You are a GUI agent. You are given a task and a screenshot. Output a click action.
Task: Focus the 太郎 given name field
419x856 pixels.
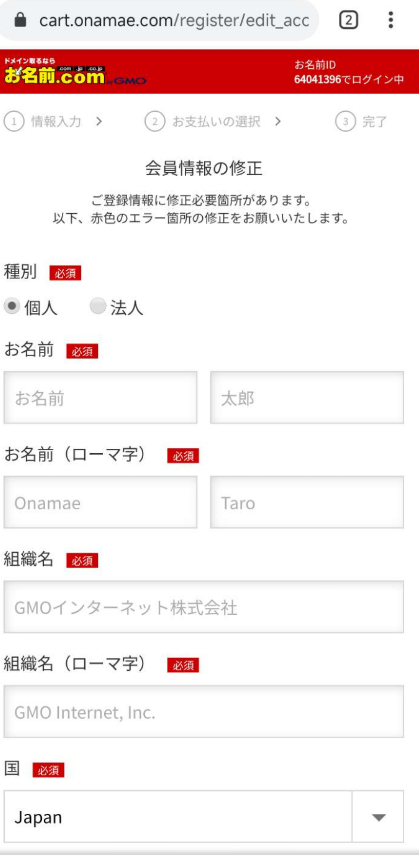click(307, 397)
